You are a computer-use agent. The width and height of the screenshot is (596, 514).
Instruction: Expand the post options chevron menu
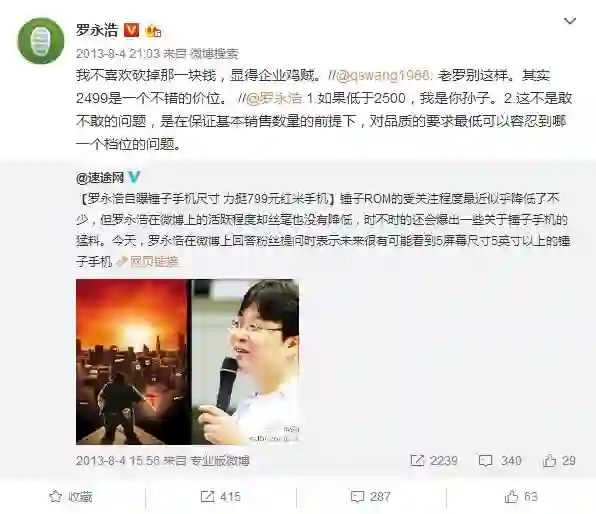point(570,21)
